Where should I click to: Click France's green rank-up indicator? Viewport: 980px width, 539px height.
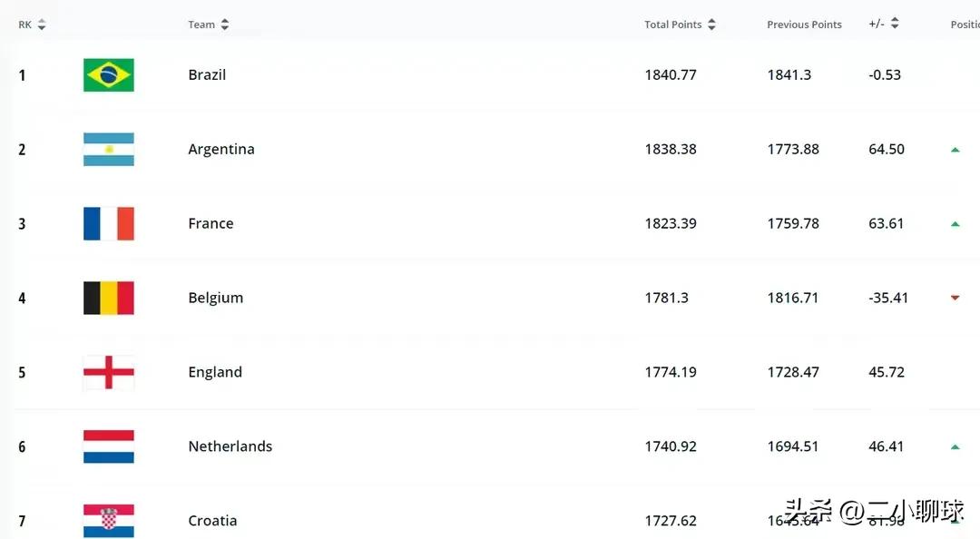pyautogui.click(x=954, y=223)
